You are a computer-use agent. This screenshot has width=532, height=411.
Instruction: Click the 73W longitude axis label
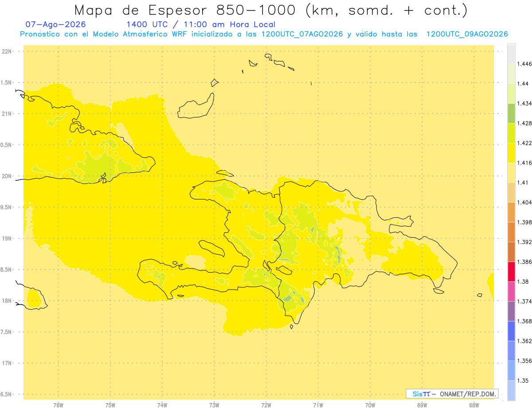tap(214, 405)
